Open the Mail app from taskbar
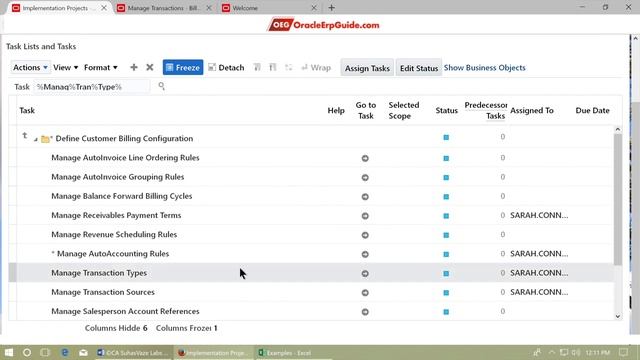Viewport: 640px width, 360px height. tap(83, 352)
